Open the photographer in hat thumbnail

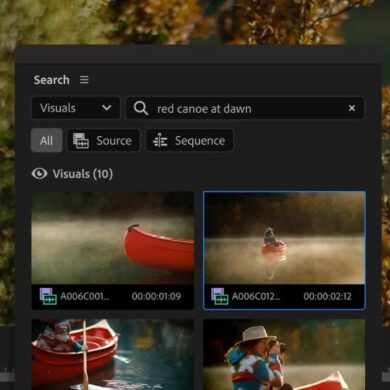point(284,354)
